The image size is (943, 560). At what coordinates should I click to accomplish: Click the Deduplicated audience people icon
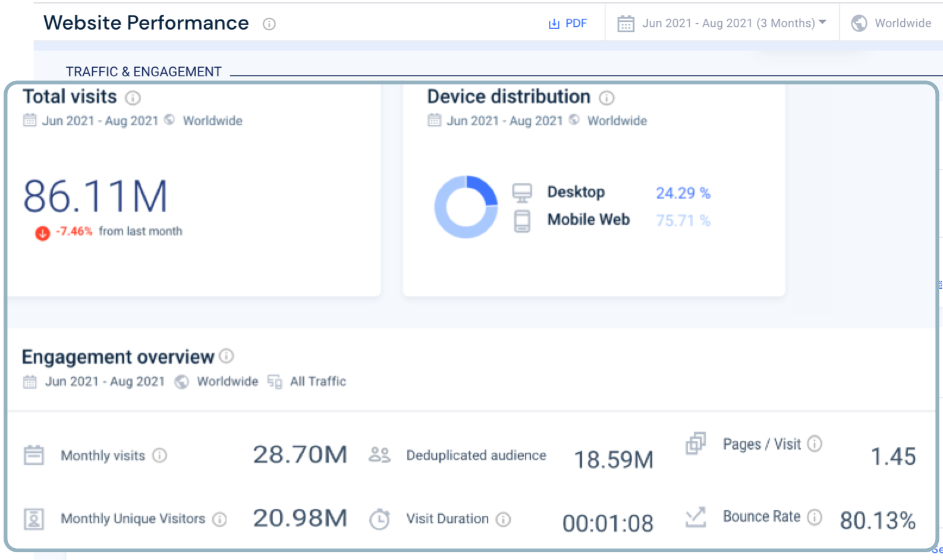click(x=379, y=455)
